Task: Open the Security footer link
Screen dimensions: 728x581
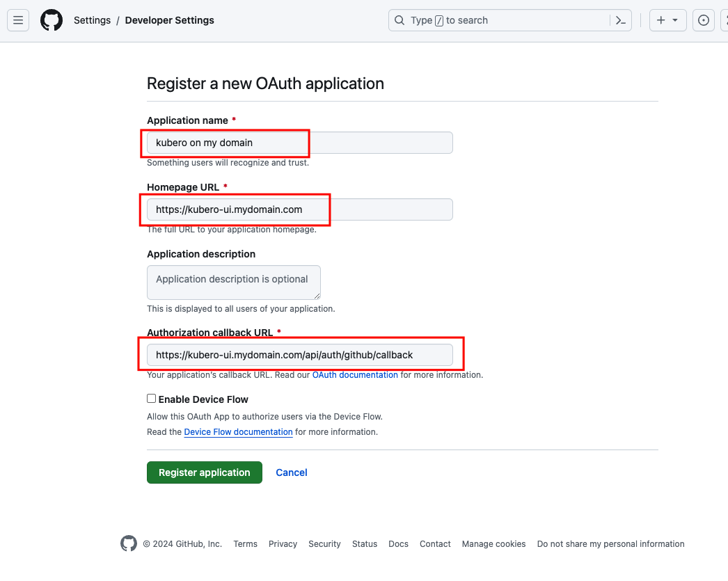Action: pos(324,544)
